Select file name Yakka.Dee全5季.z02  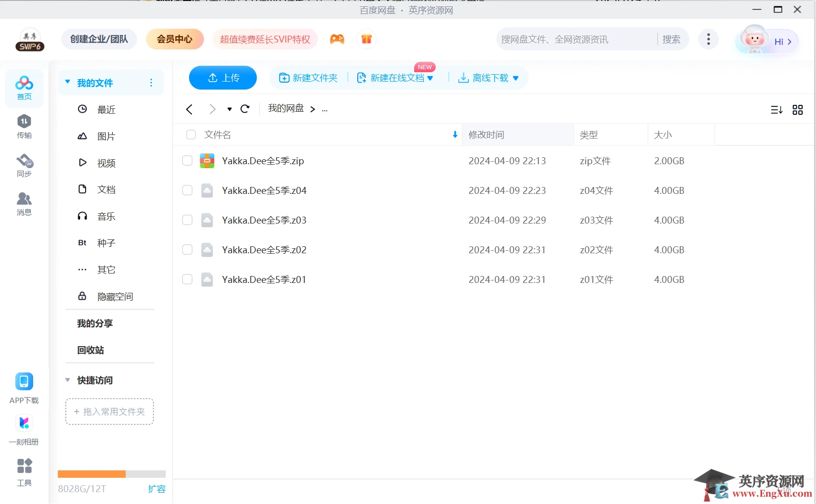click(x=264, y=250)
